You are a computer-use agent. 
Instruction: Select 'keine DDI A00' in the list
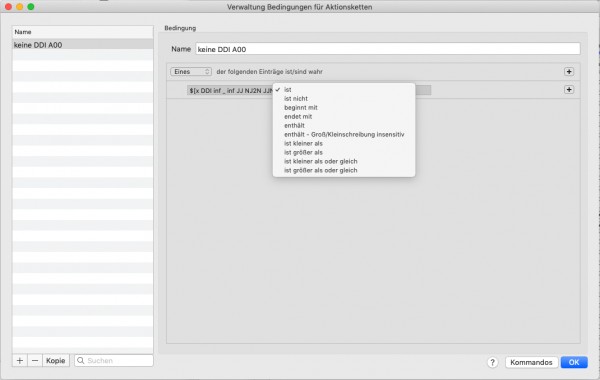tap(83, 45)
